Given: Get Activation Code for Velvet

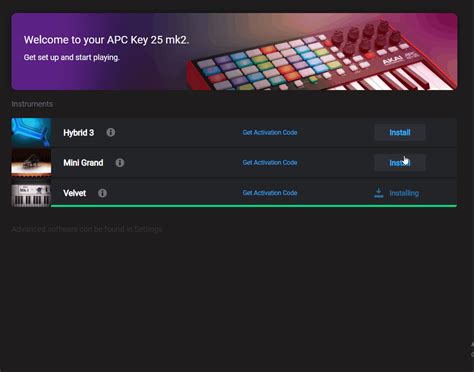Looking at the screenshot, I should click(x=270, y=193).
